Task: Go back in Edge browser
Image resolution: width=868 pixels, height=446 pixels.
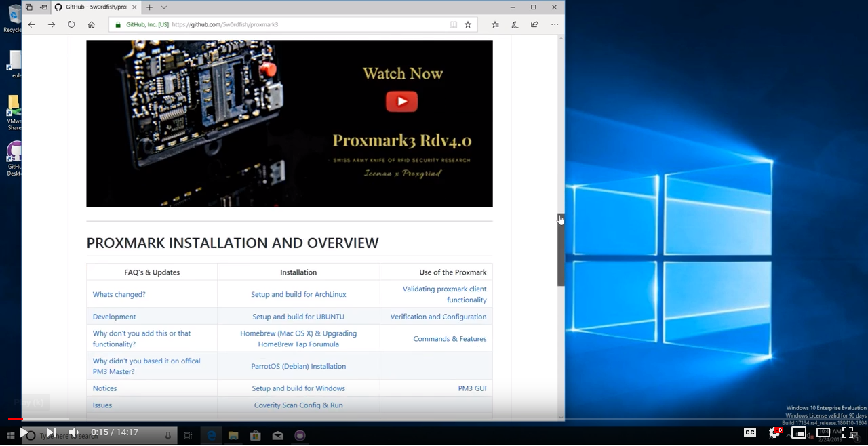Action: pyautogui.click(x=31, y=24)
